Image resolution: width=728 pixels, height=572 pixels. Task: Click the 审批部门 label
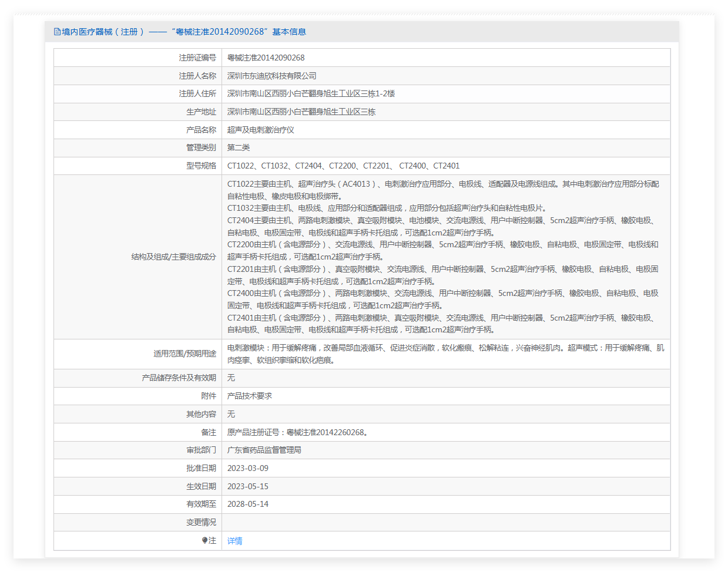pos(201,450)
